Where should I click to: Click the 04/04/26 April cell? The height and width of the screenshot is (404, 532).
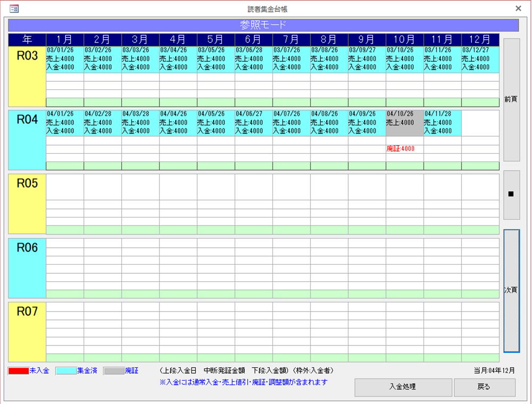(178, 123)
